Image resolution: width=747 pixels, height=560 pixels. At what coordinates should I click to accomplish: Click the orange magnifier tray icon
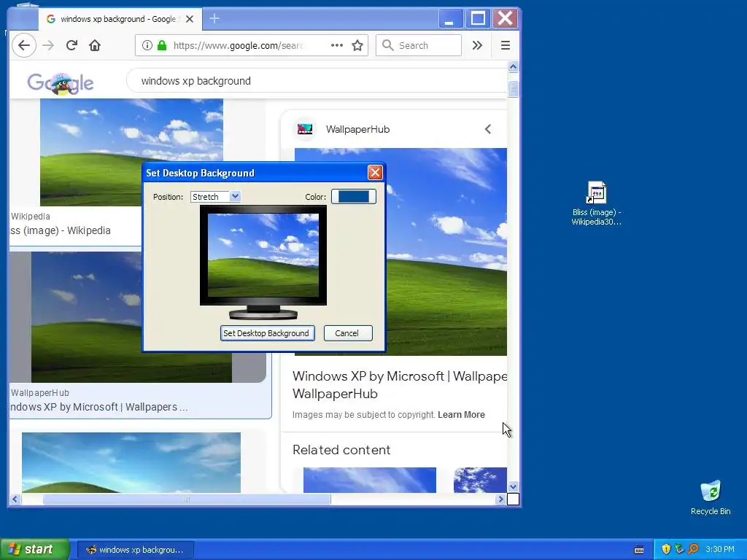pyautogui.click(x=693, y=549)
